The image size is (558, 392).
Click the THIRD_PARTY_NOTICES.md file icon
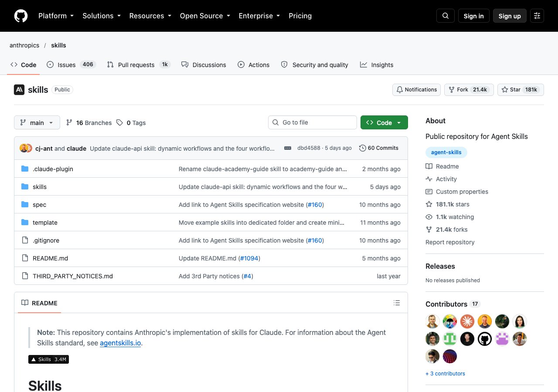coord(25,276)
